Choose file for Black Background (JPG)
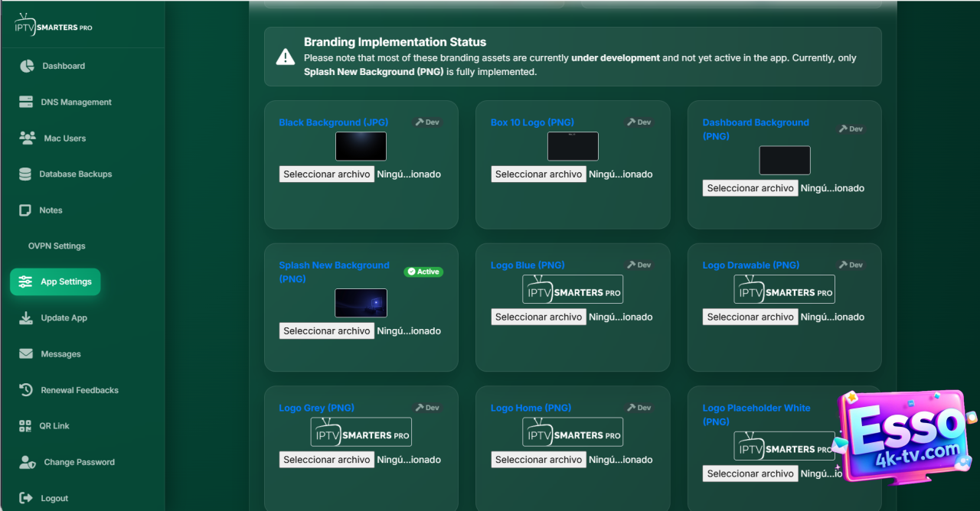 coord(327,174)
